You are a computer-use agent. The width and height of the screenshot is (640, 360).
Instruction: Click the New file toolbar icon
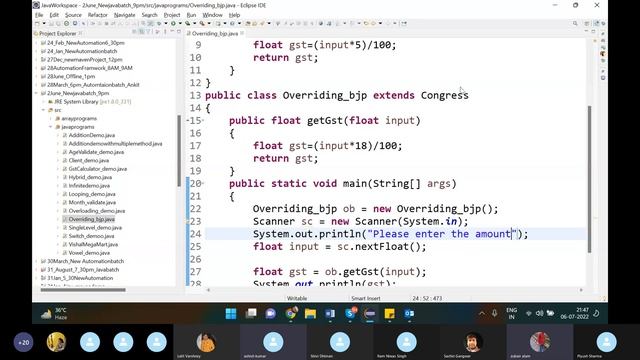pyautogui.click(x=37, y=24)
